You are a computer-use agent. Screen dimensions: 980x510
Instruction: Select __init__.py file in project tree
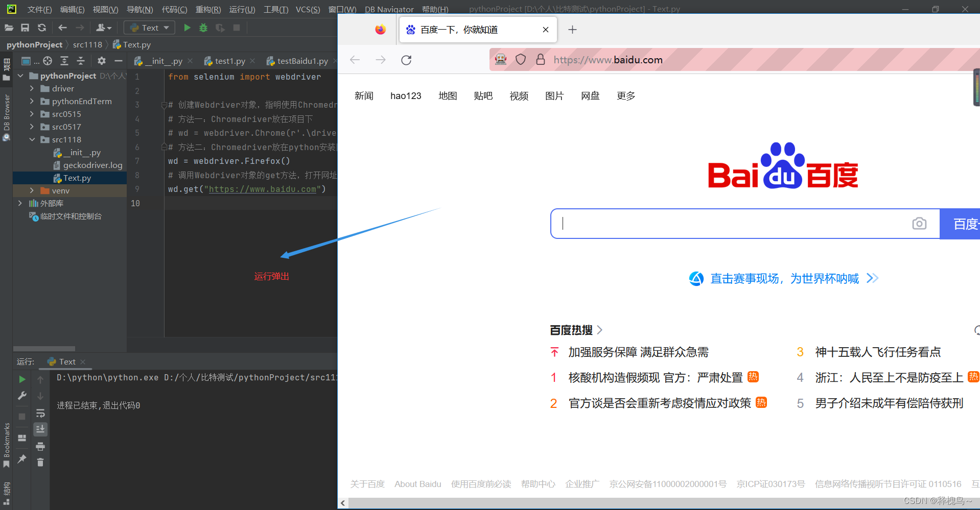tap(77, 152)
